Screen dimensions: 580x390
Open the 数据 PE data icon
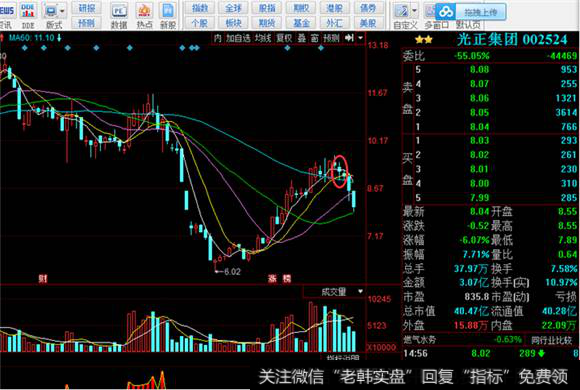(119, 11)
